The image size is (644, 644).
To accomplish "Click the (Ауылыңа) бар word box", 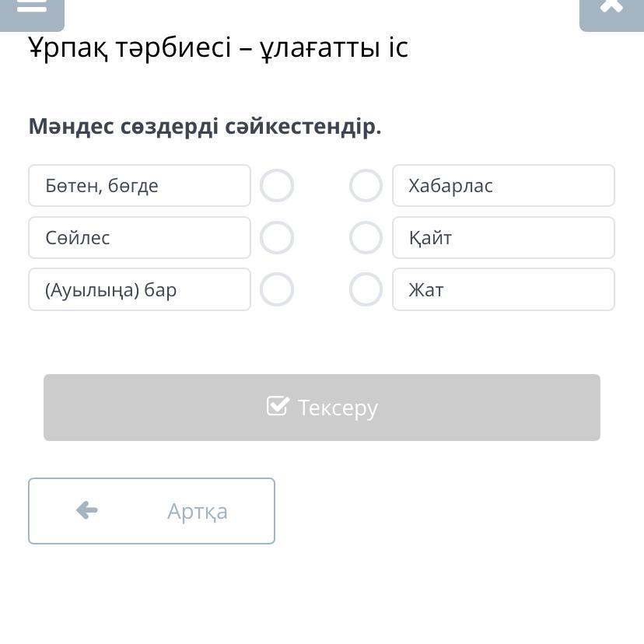I will coord(139,289).
